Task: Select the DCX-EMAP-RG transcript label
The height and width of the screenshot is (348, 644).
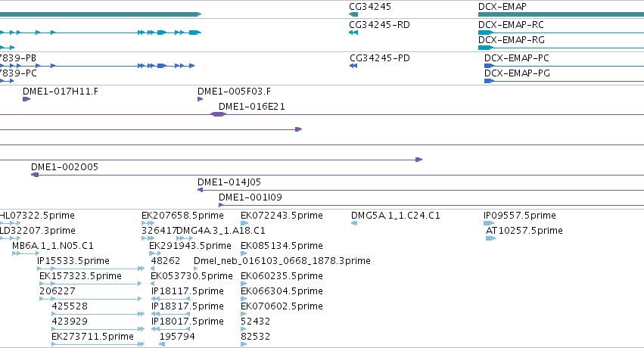Action: tap(512, 40)
